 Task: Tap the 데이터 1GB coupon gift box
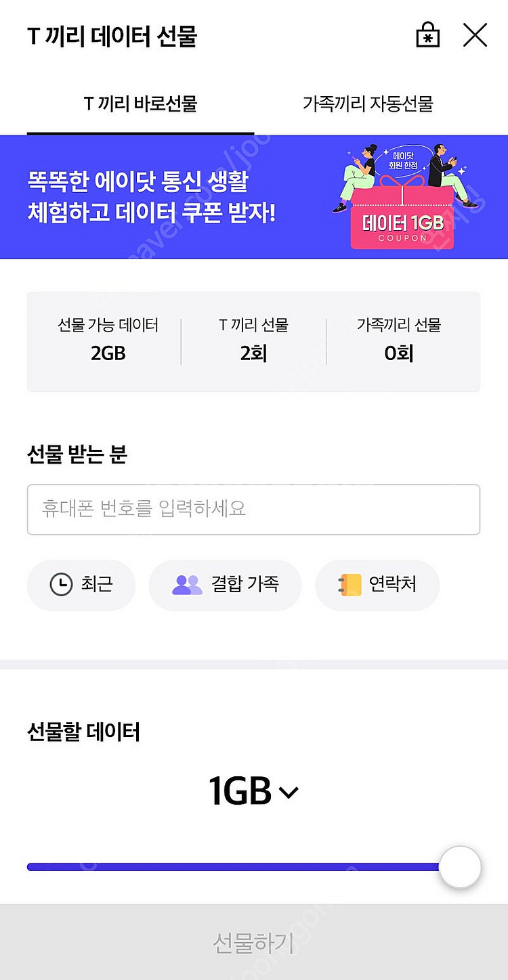402,223
